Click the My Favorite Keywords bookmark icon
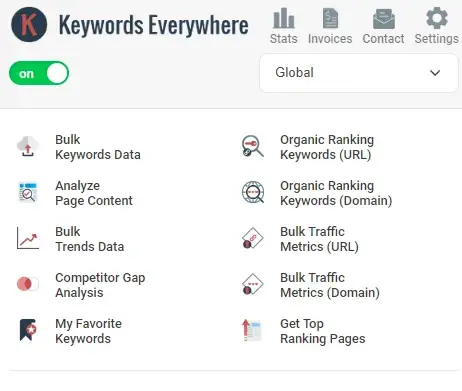This screenshot has height=391, width=462. 28,330
